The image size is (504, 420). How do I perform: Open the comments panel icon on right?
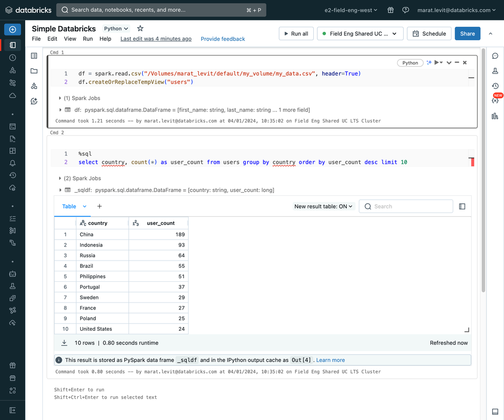495,56
